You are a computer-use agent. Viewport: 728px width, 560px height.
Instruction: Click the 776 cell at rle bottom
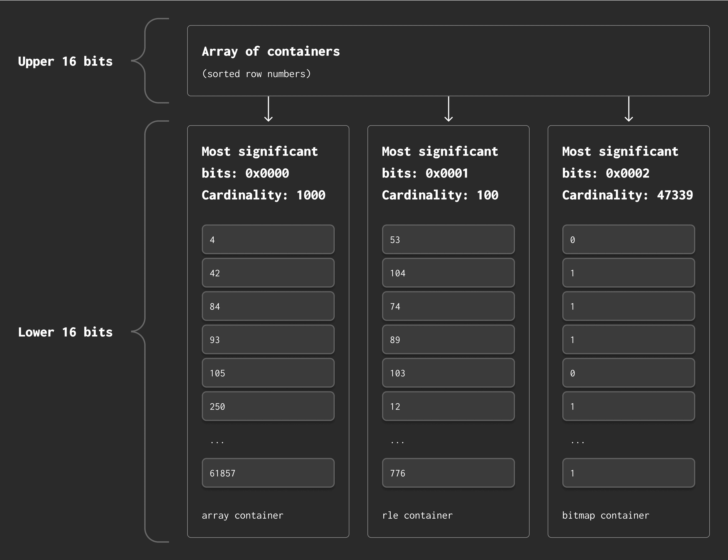pyautogui.click(x=448, y=473)
